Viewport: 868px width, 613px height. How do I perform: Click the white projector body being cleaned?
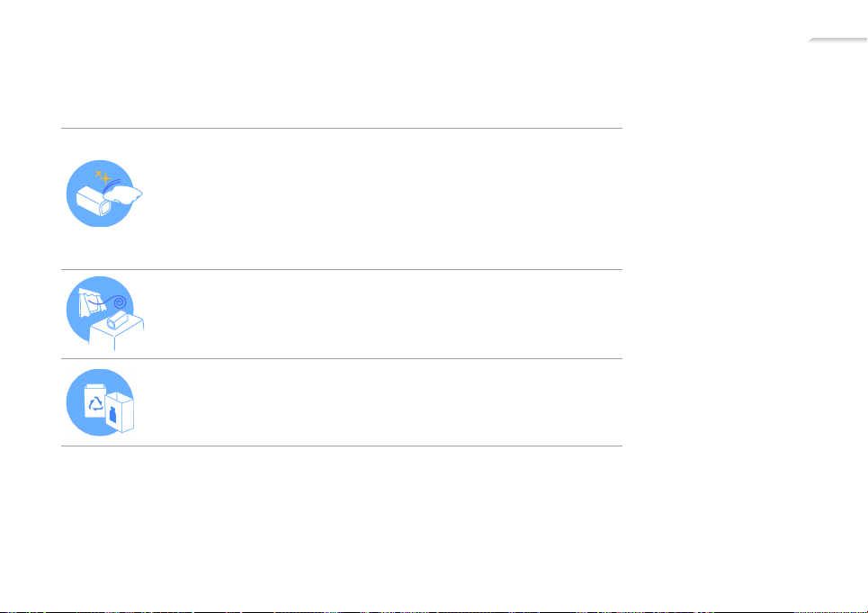click(x=94, y=201)
